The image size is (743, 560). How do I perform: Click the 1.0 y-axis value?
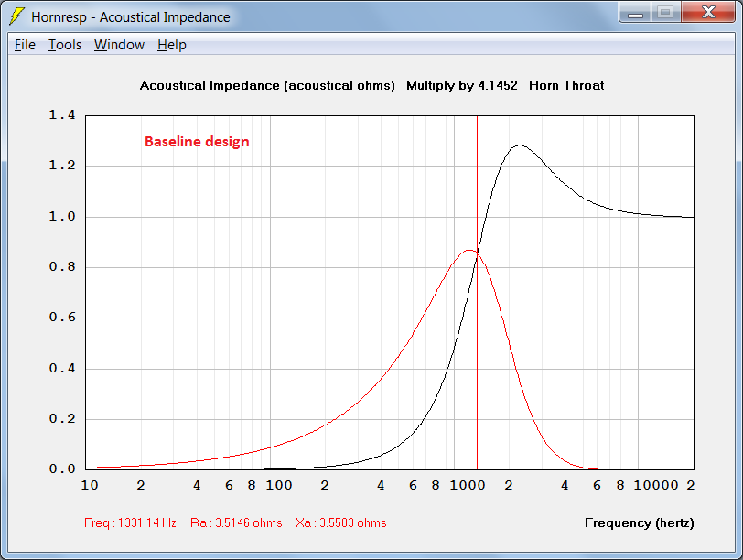[62, 217]
